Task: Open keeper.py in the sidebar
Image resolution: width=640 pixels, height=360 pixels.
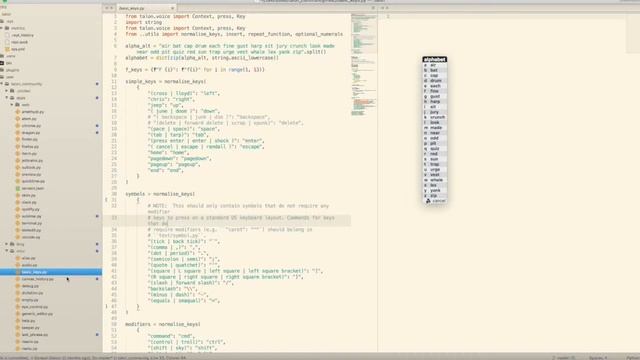Action: (30, 328)
